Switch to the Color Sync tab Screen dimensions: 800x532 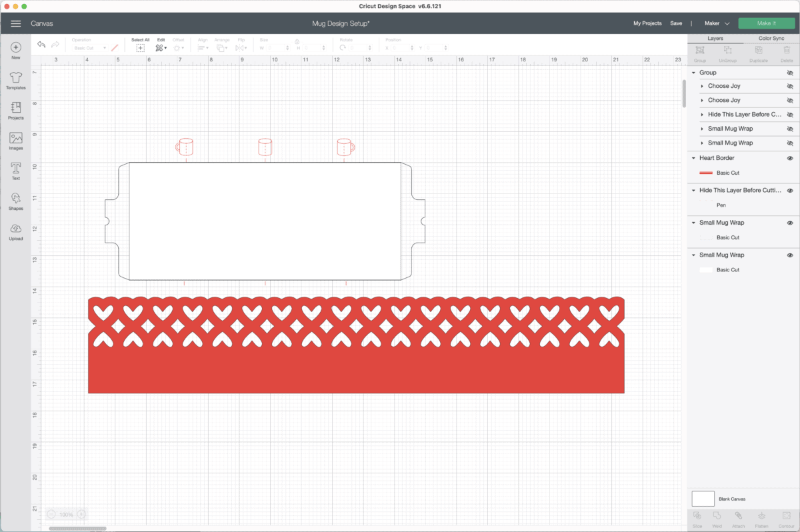point(771,39)
